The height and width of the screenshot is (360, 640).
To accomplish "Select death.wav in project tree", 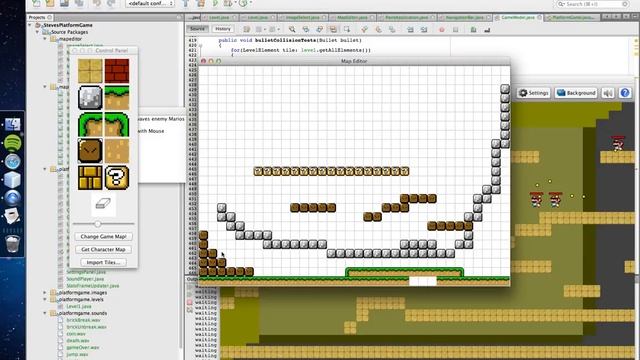I will tap(78, 340).
